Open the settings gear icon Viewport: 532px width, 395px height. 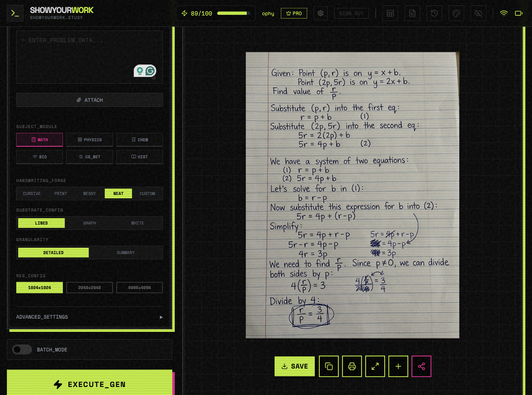click(x=320, y=13)
